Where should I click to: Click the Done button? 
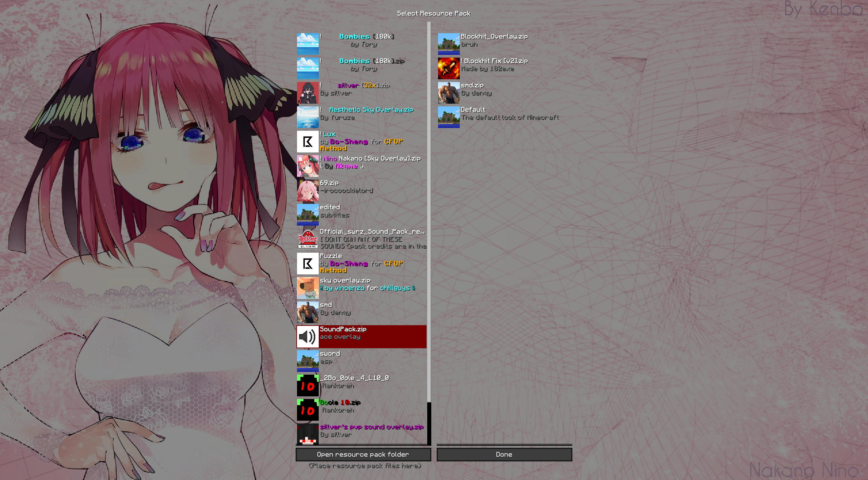pyautogui.click(x=504, y=454)
